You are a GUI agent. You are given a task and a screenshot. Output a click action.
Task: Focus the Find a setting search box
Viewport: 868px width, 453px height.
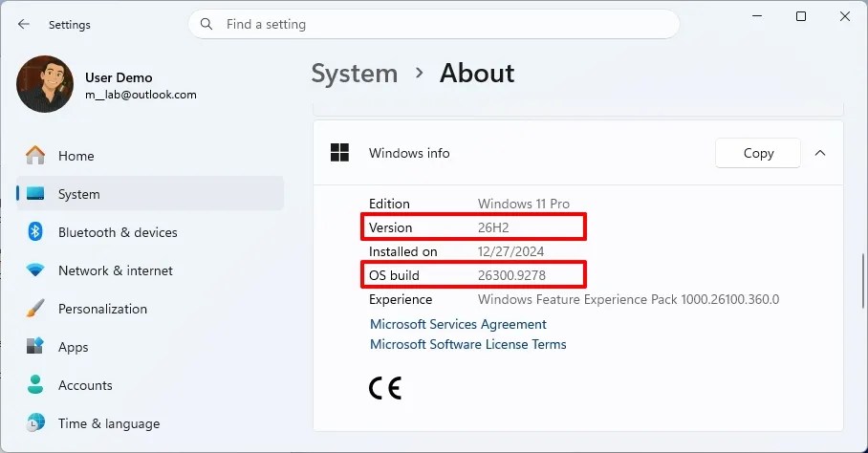point(434,24)
